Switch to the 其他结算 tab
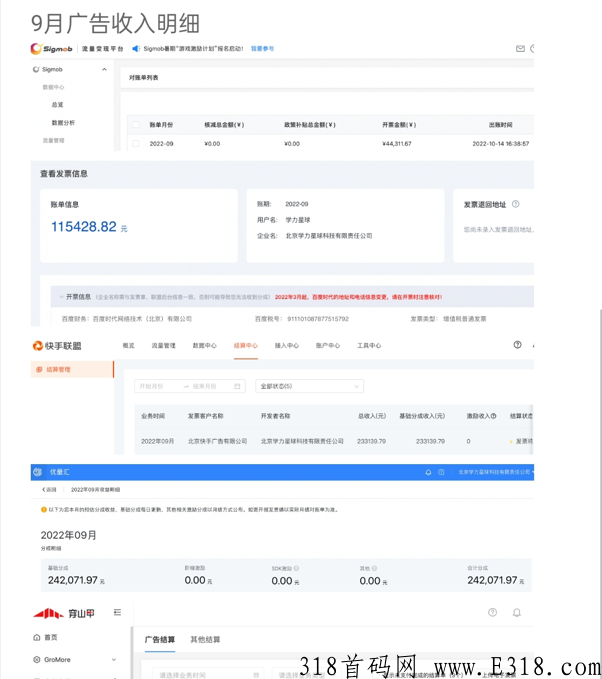Viewport: 602px width, 679px height. coord(205,640)
